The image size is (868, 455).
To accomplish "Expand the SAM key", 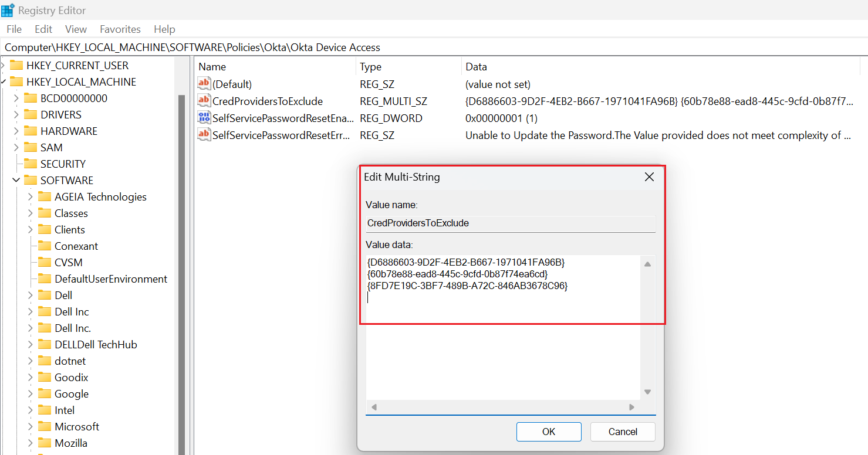I will click(x=16, y=148).
